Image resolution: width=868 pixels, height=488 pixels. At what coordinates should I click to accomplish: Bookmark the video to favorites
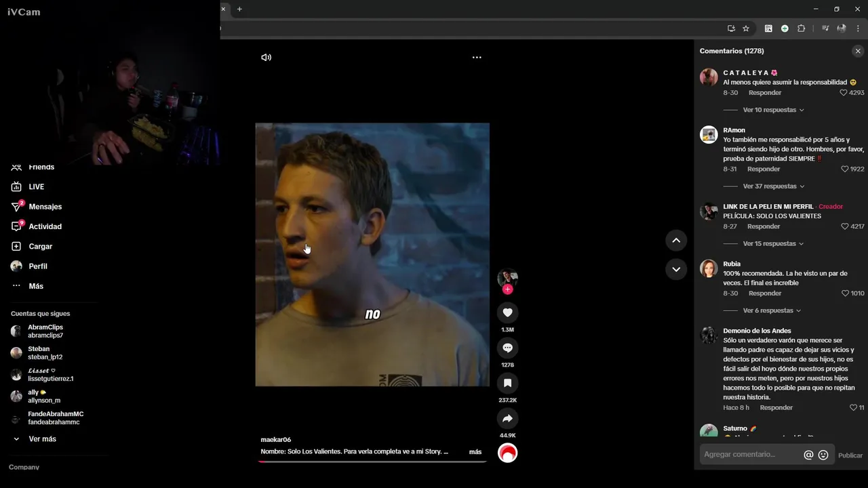pos(507,383)
